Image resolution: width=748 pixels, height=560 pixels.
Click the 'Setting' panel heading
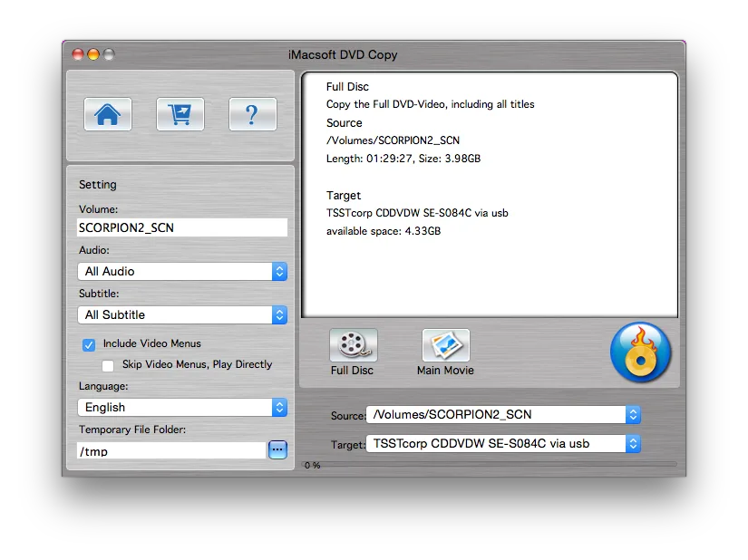tap(98, 185)
